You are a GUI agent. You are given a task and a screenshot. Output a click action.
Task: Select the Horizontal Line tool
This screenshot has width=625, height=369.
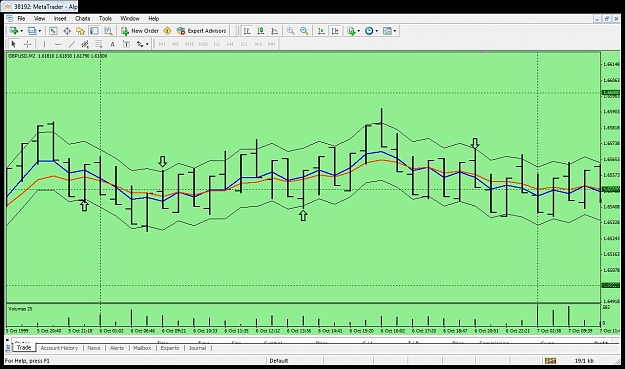[58, 44]
